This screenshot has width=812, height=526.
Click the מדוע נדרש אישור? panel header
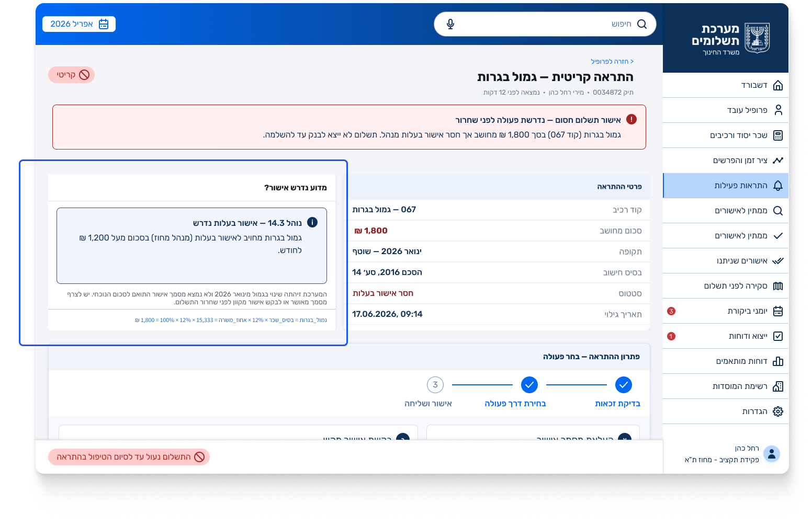point(191,188)
